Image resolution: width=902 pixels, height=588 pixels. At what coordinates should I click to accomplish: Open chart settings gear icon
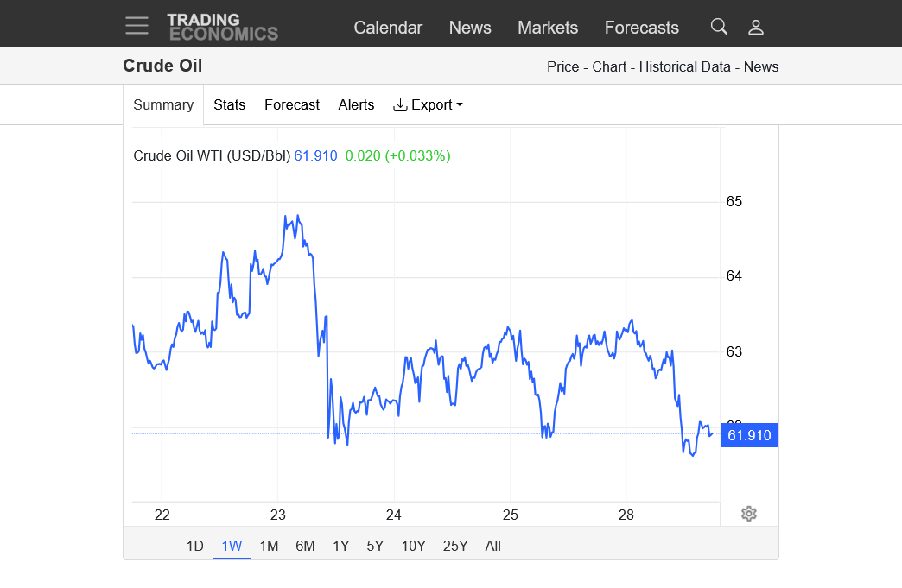coord(749,514)
